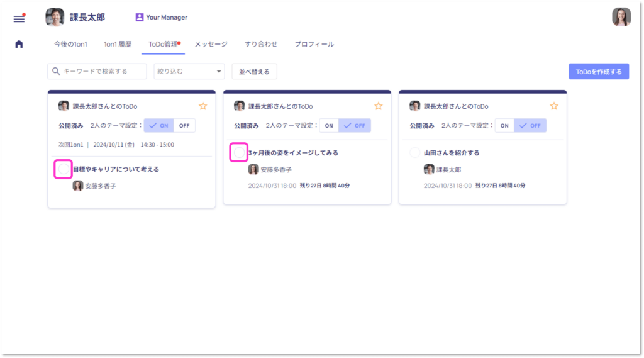The height and width of the screenshot is (358, 644).
Task: Set theme ON in 3ヶ月後の姿 card
Action: pyautogui.click(x=329, y=126)
